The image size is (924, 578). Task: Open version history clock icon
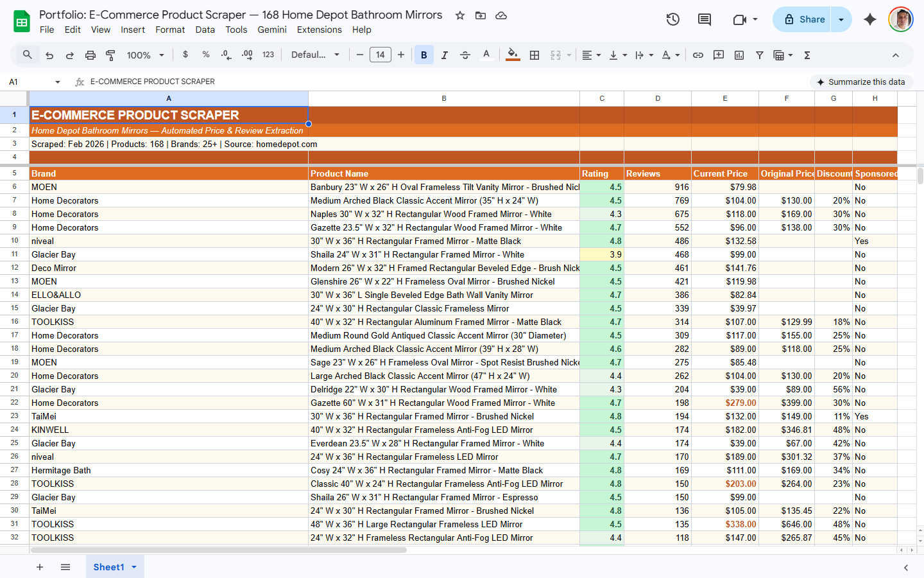672,19
